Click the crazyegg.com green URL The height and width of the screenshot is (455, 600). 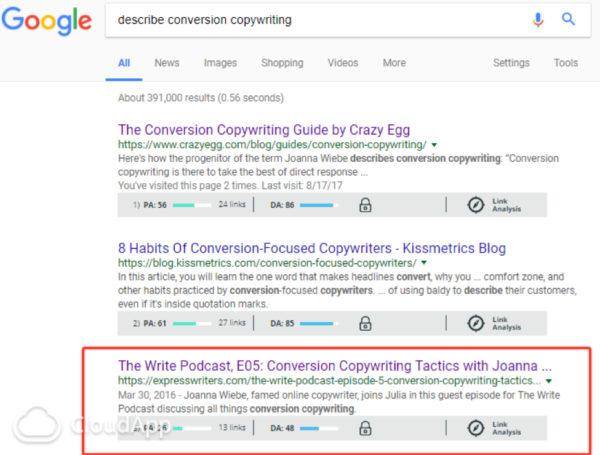(272, 145)
